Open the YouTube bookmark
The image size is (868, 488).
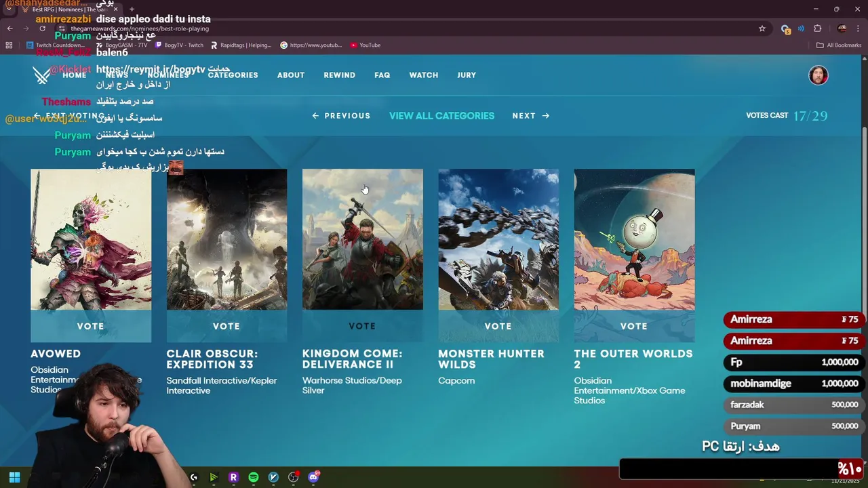click(366, 45)
